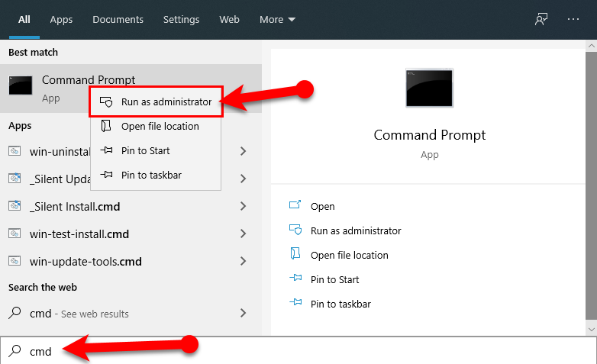
Task: Expand the More dropdown filter
Action: 277,20
